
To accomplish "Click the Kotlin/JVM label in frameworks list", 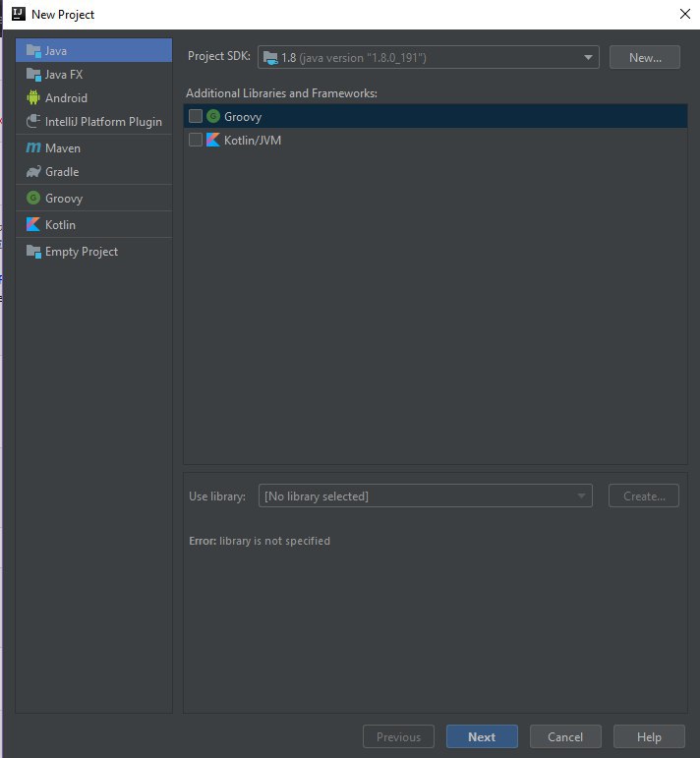I will (253, 141).
